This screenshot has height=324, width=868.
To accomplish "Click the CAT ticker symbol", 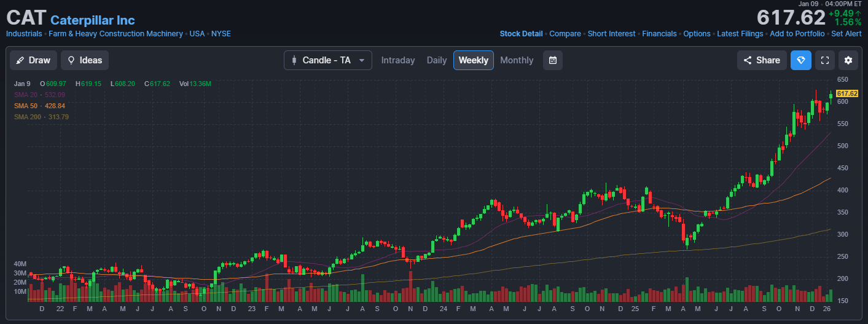I will pos(26,18).
